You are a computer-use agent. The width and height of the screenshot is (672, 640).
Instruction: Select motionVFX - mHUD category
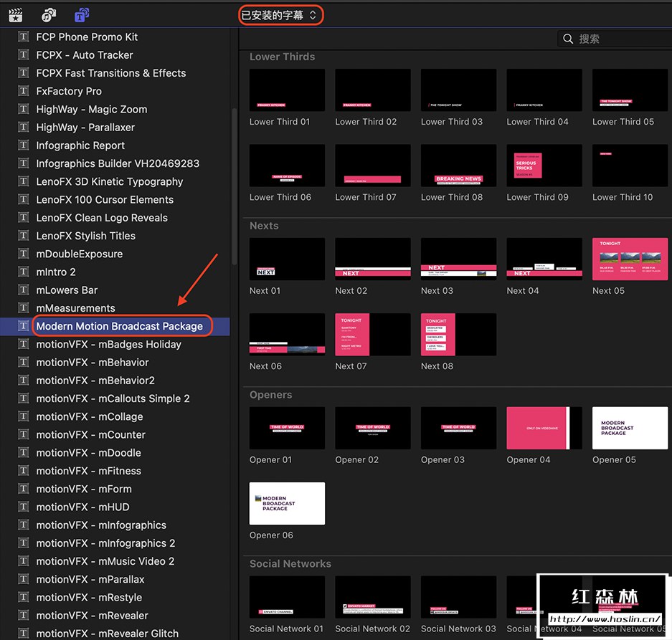115,507
